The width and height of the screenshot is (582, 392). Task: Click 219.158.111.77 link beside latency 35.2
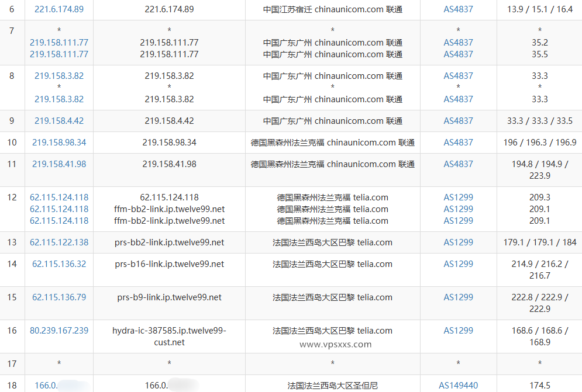tap(59, 43)
